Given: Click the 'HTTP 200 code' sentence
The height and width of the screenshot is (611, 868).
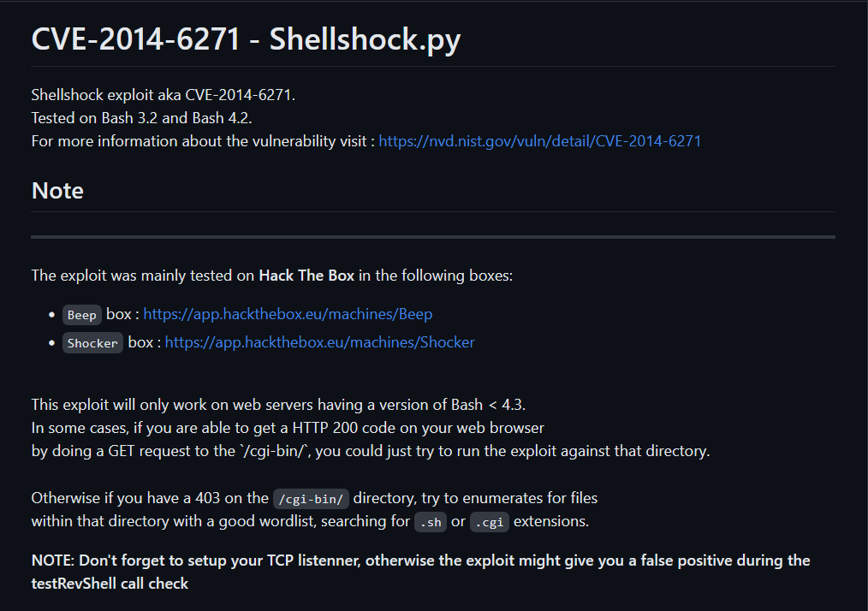Looking at the screenshot, I should 288,428.
